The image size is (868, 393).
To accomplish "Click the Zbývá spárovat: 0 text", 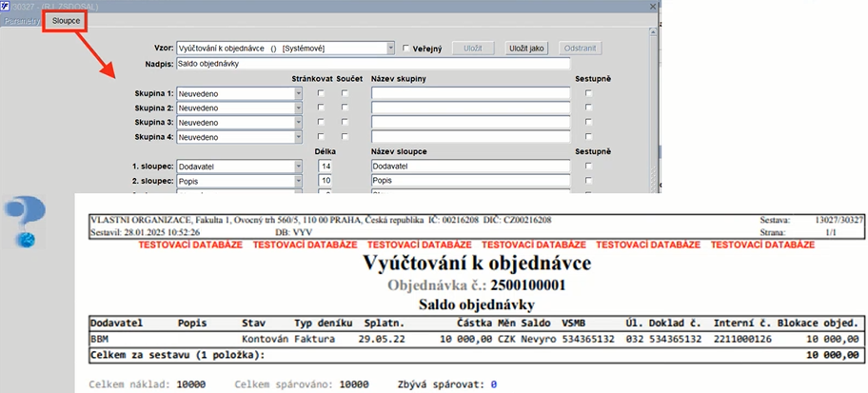I will click(x=447, y=384).
